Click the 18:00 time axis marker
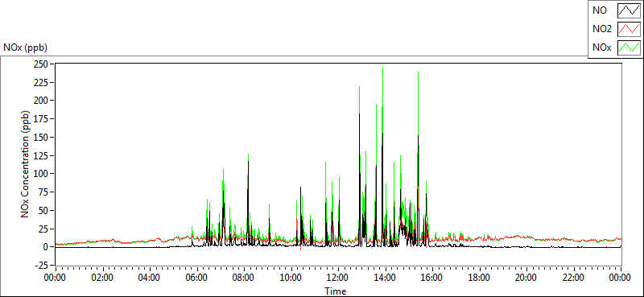 (x=479, y=278)
